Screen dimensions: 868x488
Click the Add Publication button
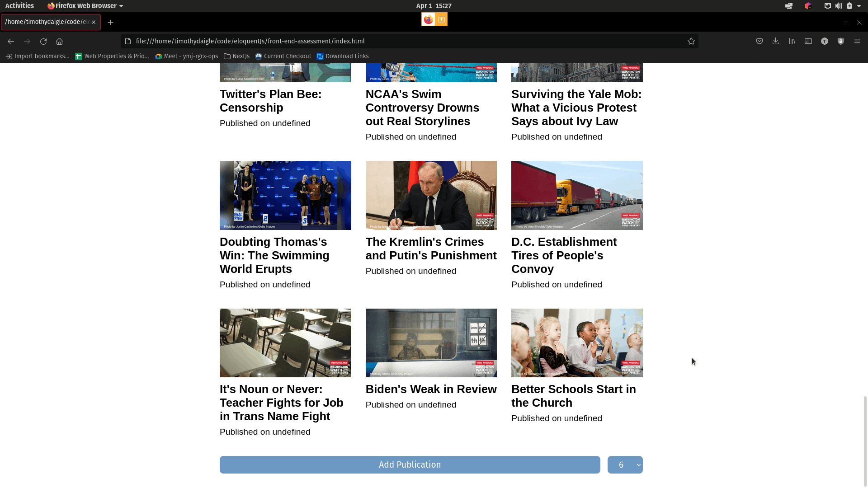pyautogui.click(x=410, y=465)
